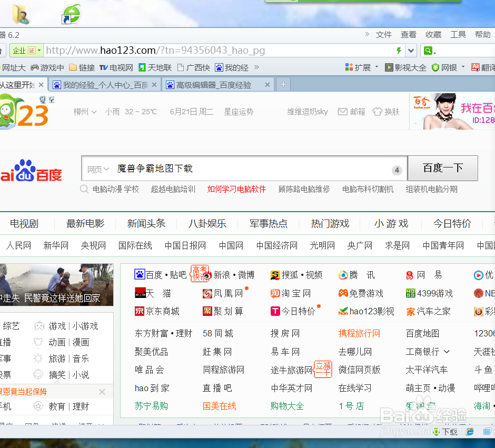Screen dimensions: 495x448
Task: Click the 腾讯 penguin icon link
Action: (x=344, y=274)
